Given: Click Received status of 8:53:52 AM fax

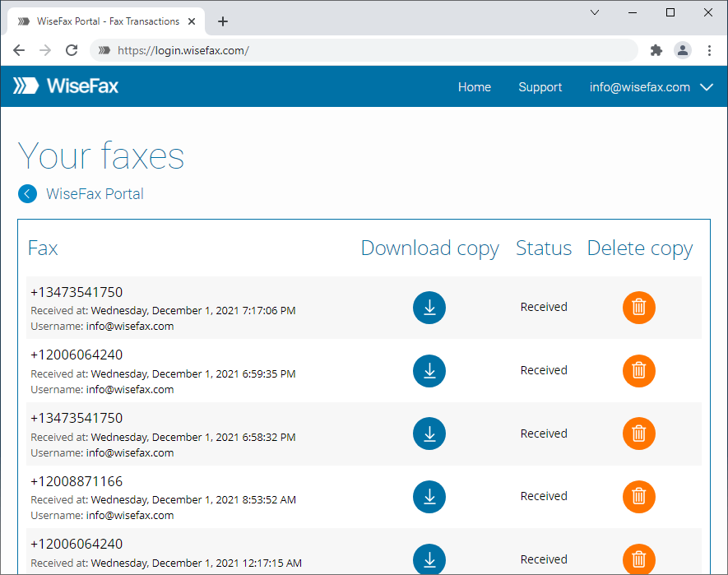Looking at the screenshot, I should pyautogui.click(x=544, y=496).
